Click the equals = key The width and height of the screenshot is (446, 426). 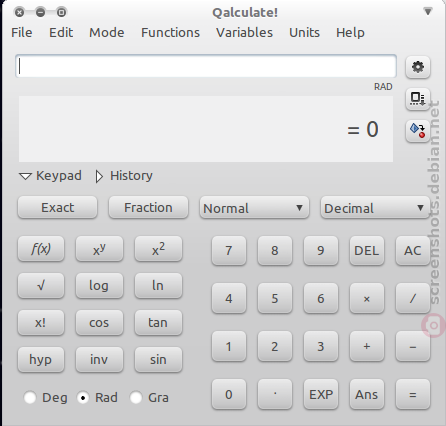tap(413, 395)
